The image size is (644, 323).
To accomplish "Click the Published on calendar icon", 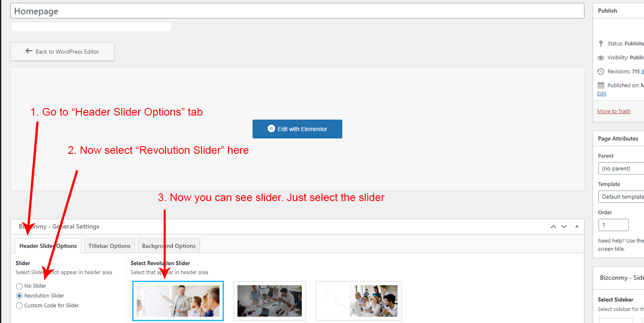I will (601, 85).
